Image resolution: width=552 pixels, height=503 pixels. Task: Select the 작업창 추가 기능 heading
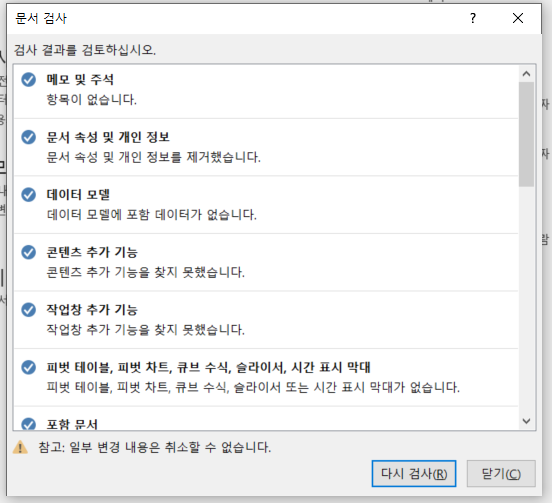pos(92,310)
